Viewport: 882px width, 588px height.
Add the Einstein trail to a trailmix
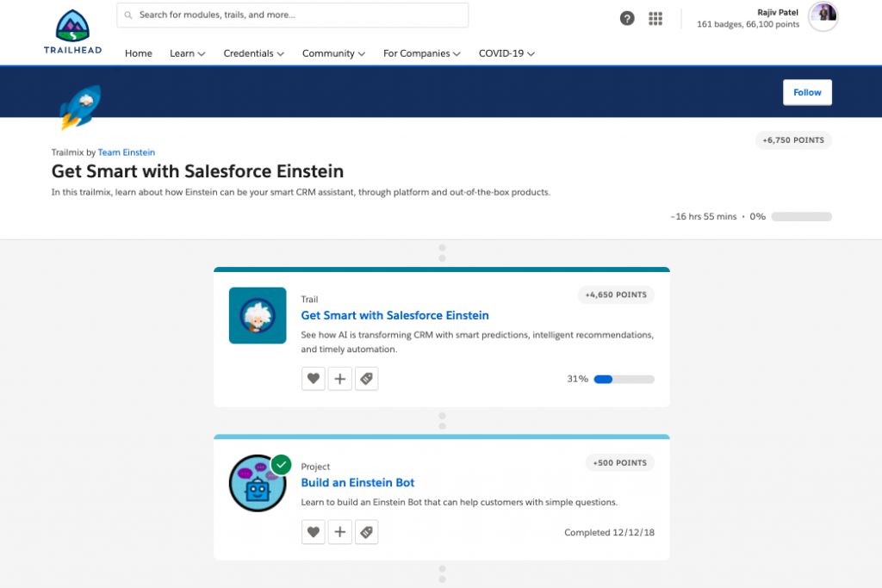click(340, 379)
